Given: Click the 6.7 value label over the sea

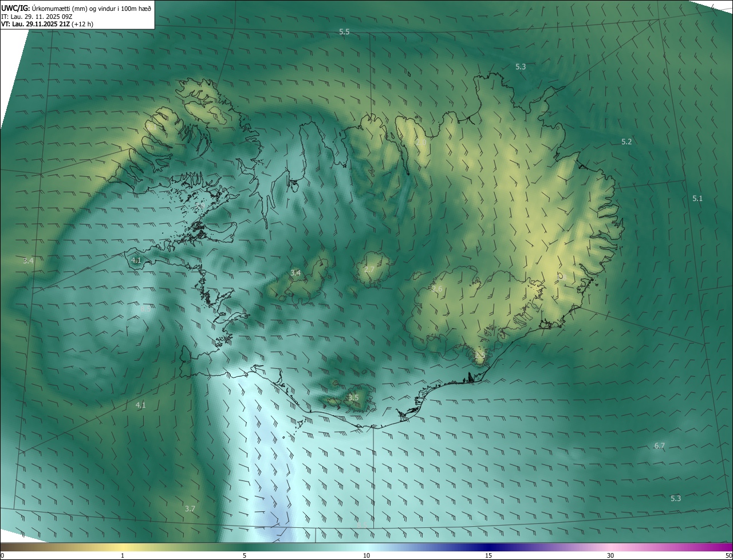Looking at the screenshot, I should [x=660, y=445].
